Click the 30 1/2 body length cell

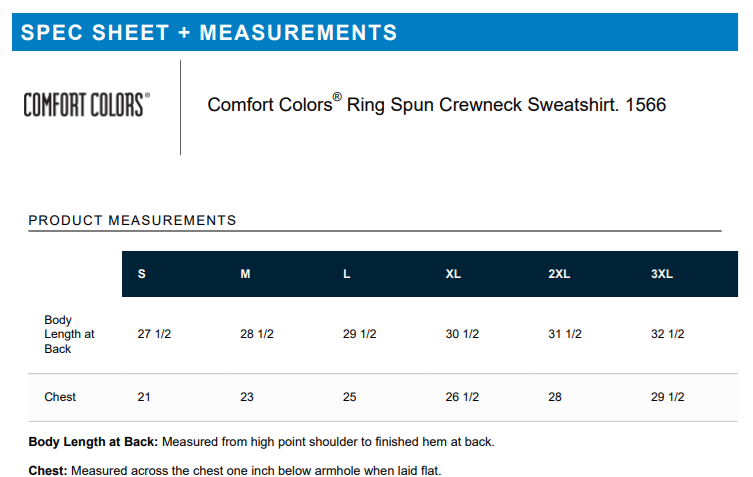(462, 334)
